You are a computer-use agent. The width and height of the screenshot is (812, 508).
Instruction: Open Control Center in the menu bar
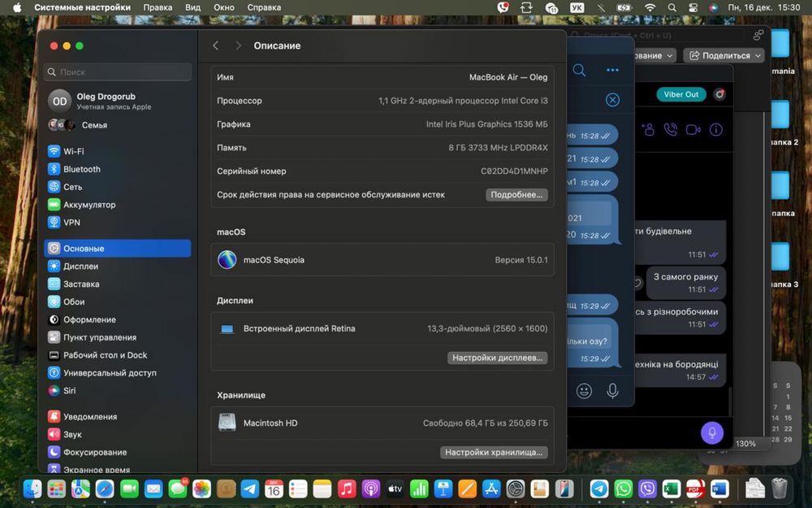click(693, 7)
